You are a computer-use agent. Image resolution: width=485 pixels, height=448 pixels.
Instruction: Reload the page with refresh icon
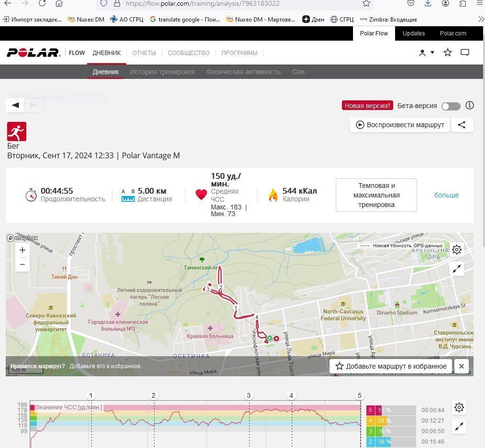[42, 3]
